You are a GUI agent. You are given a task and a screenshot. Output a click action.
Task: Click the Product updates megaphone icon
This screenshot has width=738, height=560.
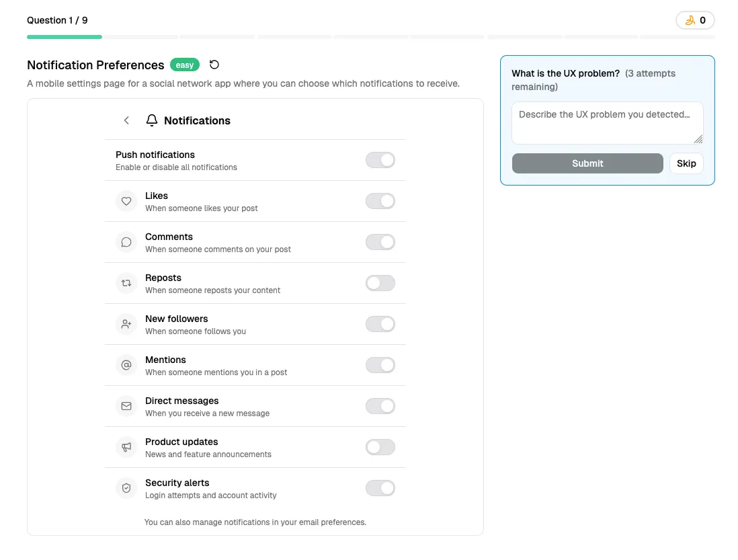pyautogui.click(x=126, y=447)
